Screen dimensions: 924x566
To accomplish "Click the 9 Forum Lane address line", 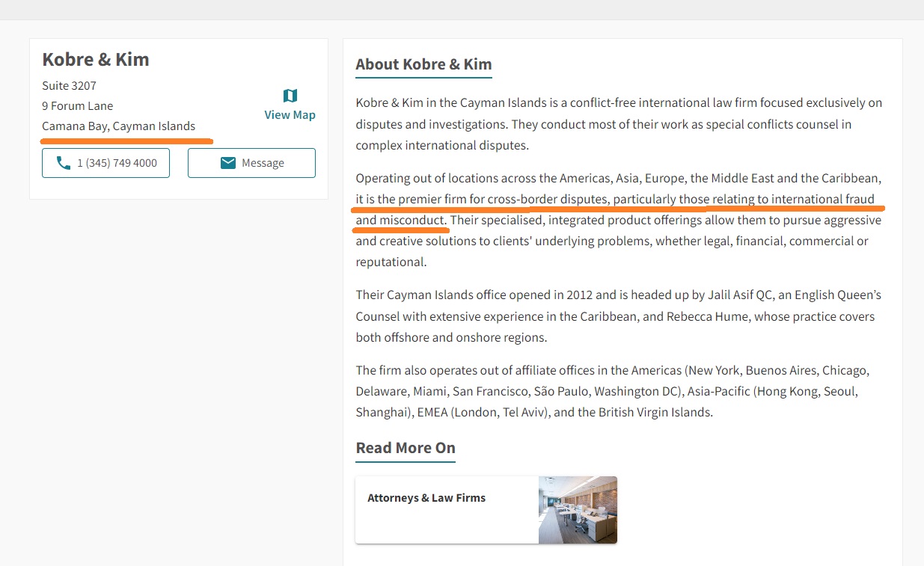I will coord(78,106).
